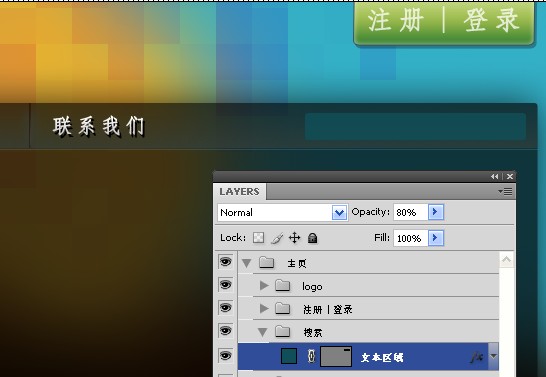Click the mask link chain icon
The image size is (546, 377).
pos(311,356)
